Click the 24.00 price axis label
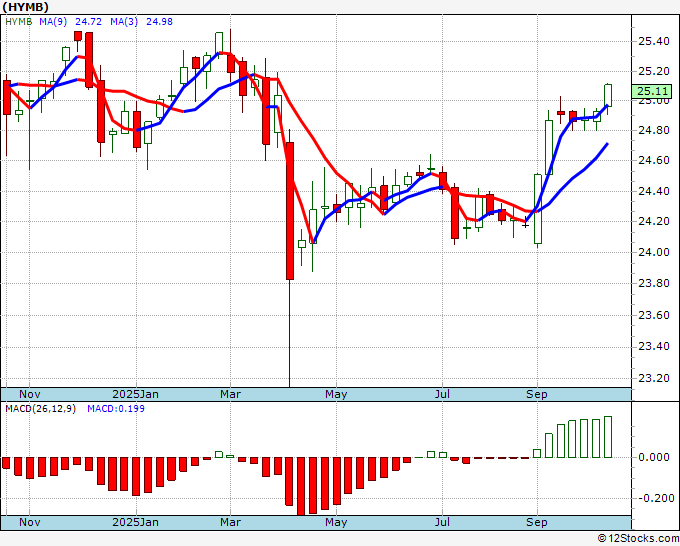Viewport: 680px width, 546px height. pos(654,252)
